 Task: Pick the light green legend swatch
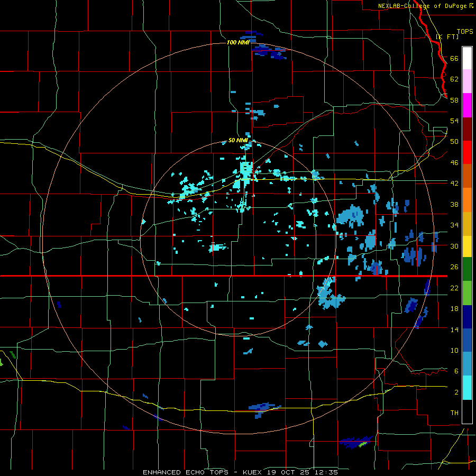(x=467, y=293)
